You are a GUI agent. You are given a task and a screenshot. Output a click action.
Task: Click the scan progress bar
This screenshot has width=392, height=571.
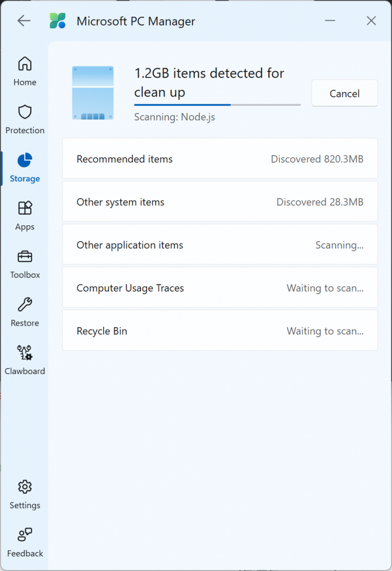[x=217, y=105]
